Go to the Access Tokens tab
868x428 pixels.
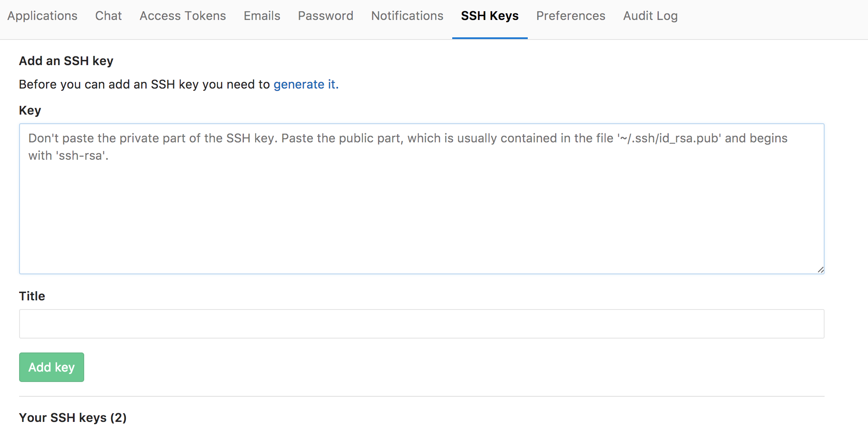pos(183,16)
